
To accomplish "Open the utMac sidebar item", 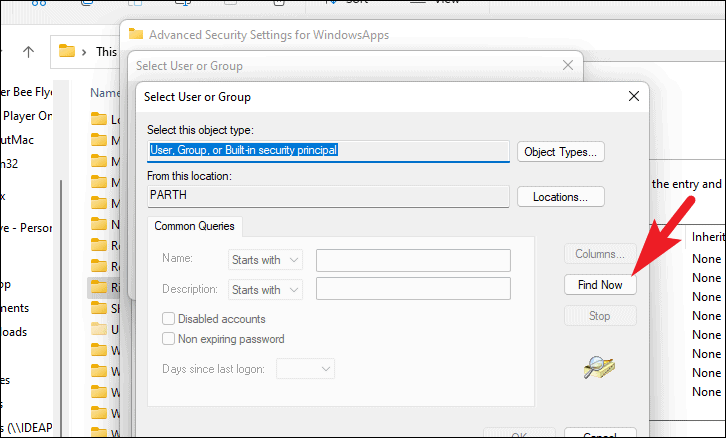I will coord(17,140).
